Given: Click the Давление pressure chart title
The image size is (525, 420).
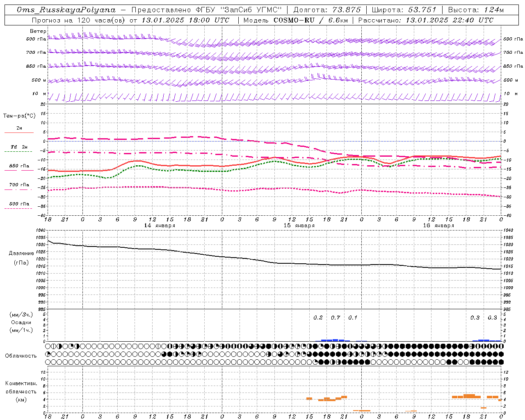Looking at the screenshot, I should coord(21,253).
